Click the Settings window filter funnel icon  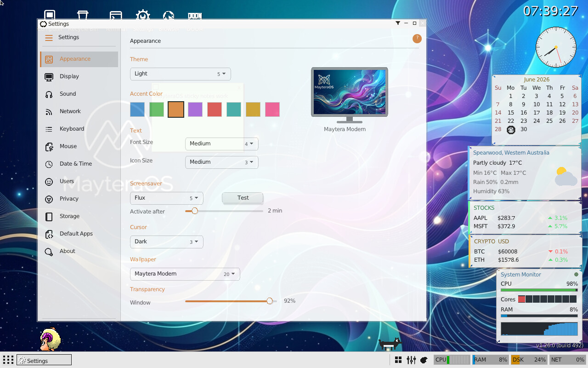tap(398, 23)
